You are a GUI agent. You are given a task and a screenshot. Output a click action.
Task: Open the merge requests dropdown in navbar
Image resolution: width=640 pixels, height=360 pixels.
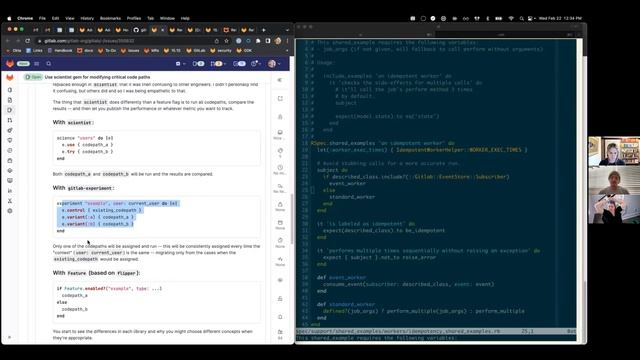[x=217, y=64]
